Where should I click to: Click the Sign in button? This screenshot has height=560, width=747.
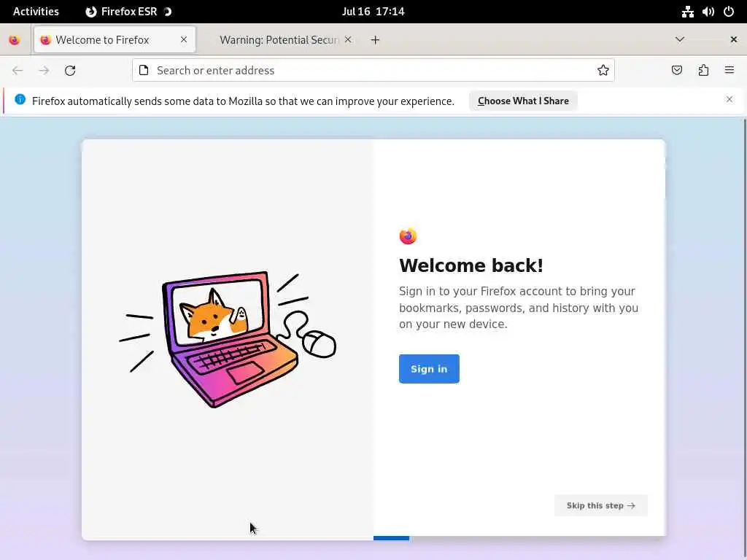tap(429, 368)
